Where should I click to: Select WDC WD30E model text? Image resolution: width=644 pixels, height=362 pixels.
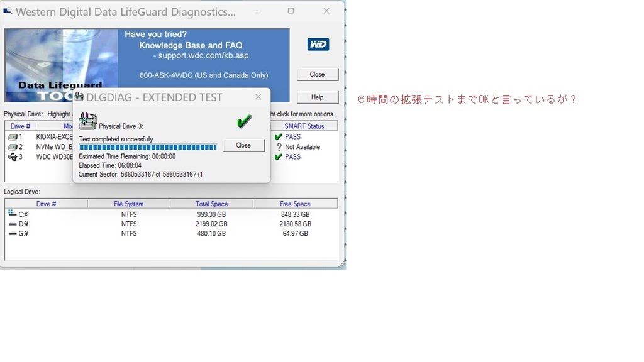[x=54, y=156]
